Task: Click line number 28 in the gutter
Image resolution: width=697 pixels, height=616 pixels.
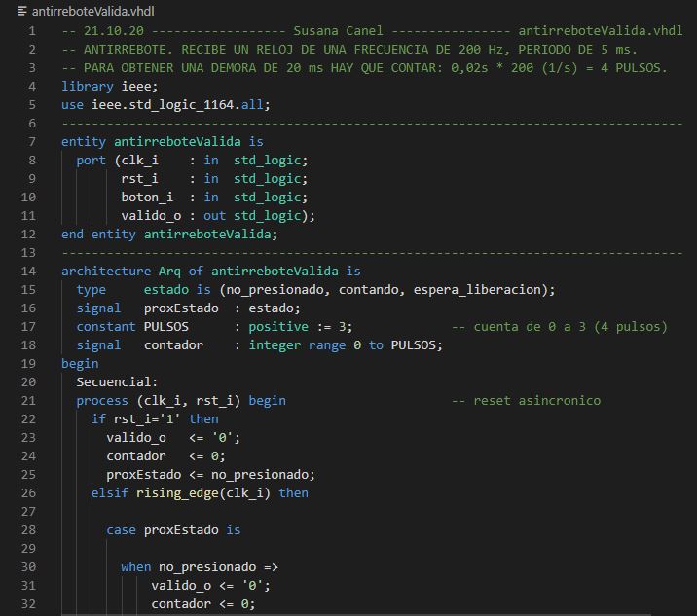Action: tap(29, 529)
